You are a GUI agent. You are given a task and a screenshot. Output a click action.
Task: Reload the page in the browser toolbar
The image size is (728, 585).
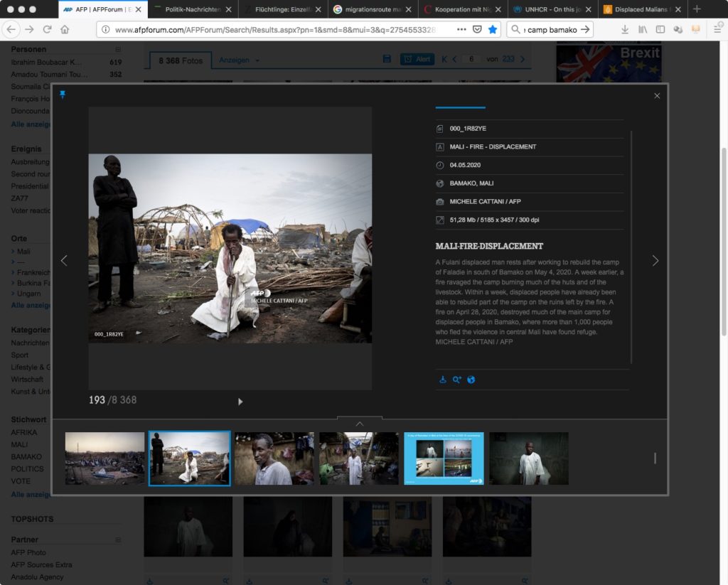pos(47,30)
